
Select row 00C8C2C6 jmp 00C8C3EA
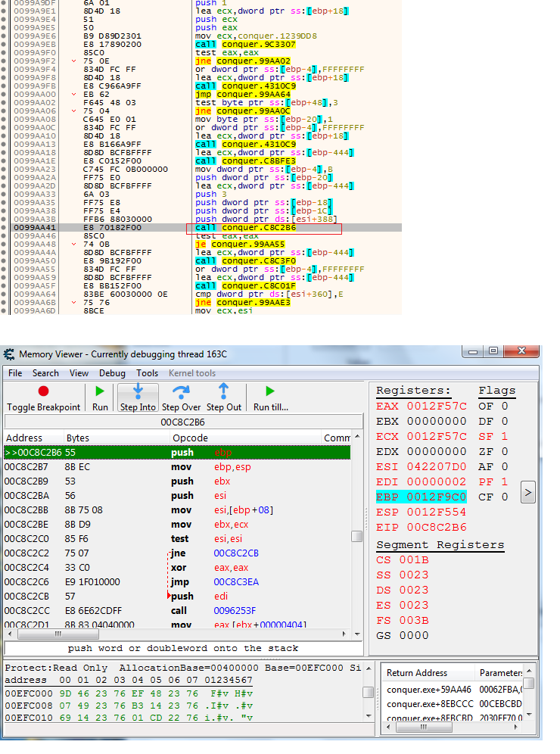(x=177, y=582)
